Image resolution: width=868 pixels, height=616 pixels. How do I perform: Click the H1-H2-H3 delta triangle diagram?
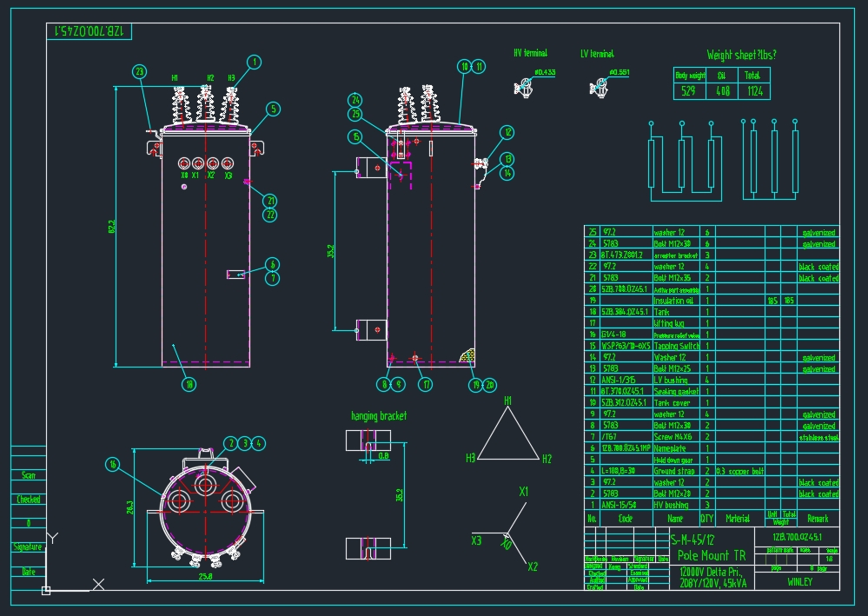click(508, 434)
